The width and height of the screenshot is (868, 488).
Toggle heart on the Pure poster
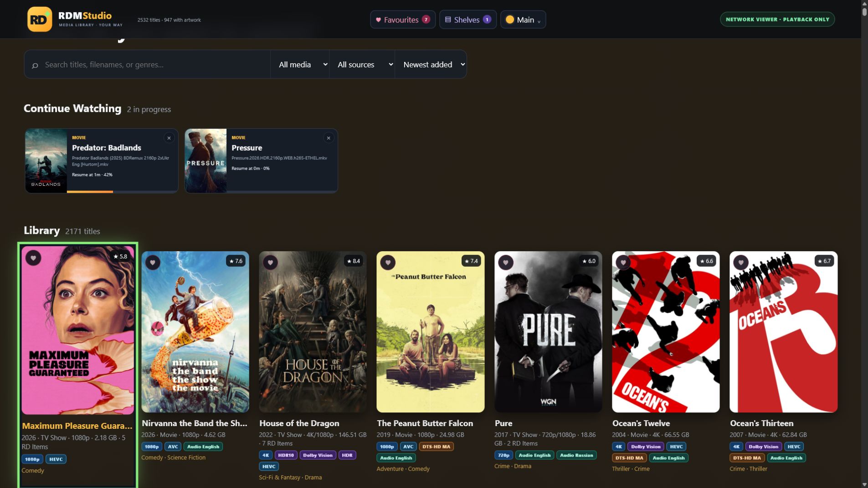coord(505,263)
